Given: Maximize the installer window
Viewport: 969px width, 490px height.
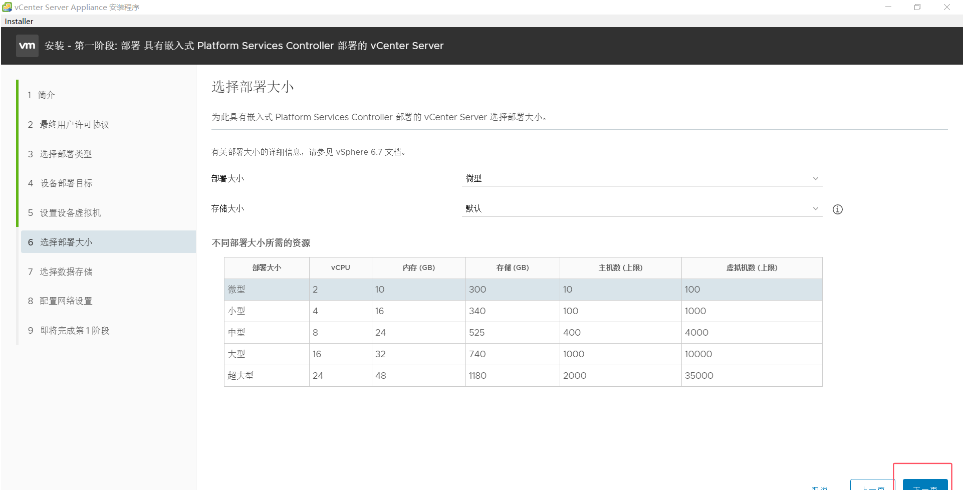Looking at the screenshot, I should coord(917,7).
